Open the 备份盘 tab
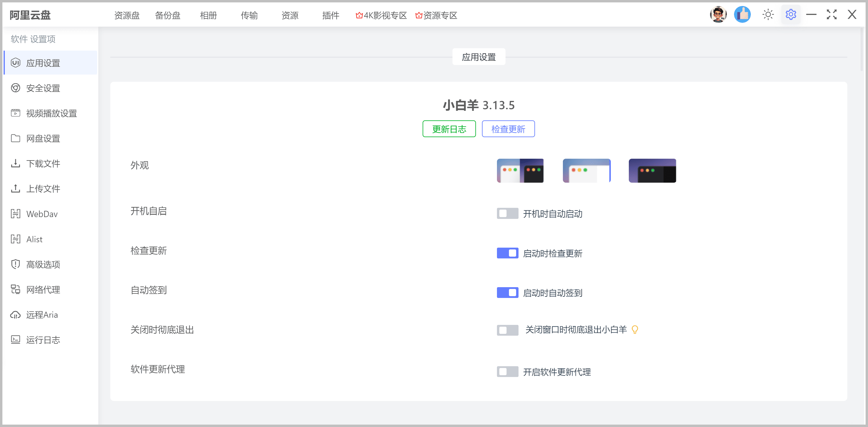Viewport: 868px width, 427px height. coord(168,16)
